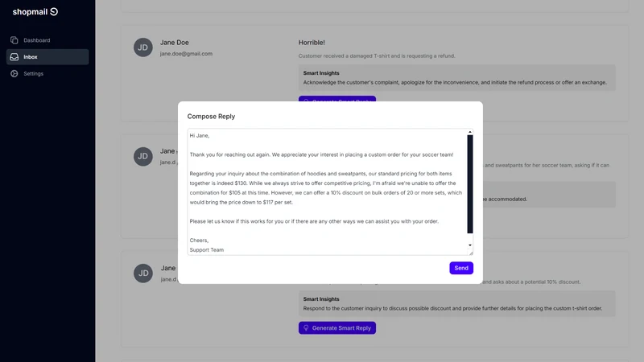This screenshot has height=362, width=644.
Task: Click inside the reply text area
Action: coord(327,191)
